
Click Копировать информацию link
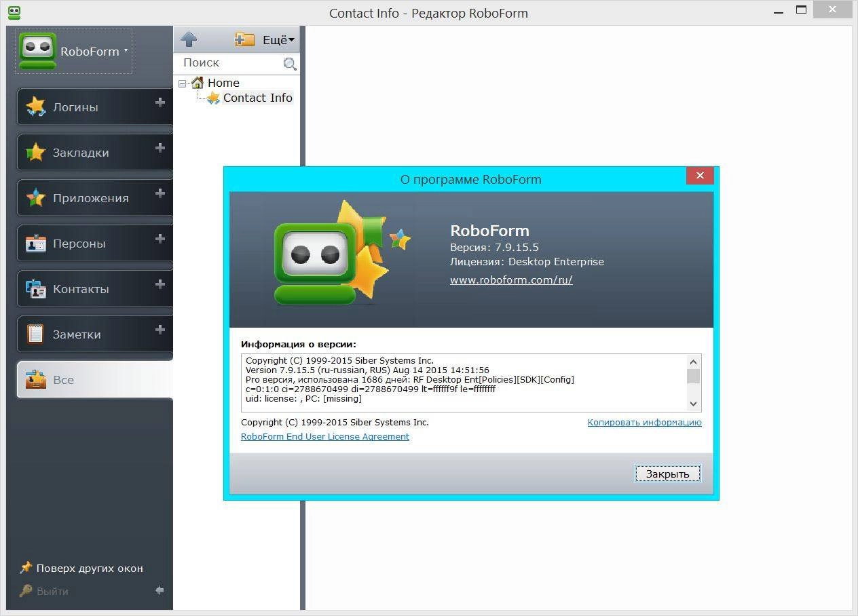click(644, 422)
